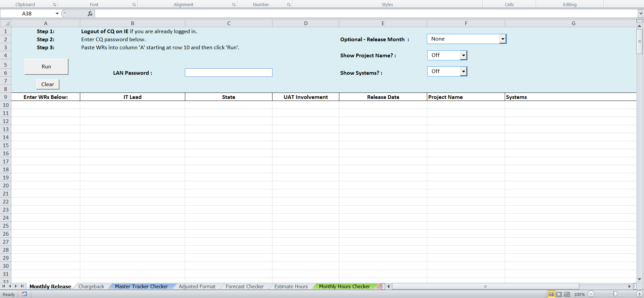Click the Select All corner triangle
The width and height of the screenshot is (644, 298).
coord(6,23)
